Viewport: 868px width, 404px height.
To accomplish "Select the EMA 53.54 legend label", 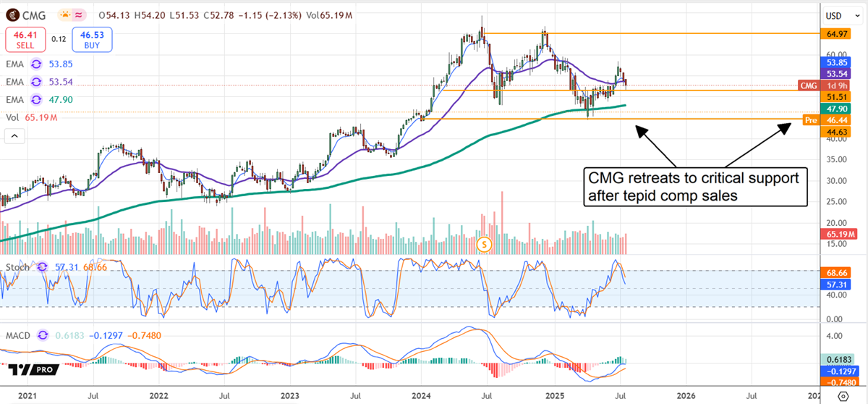I will pos(16,82).
